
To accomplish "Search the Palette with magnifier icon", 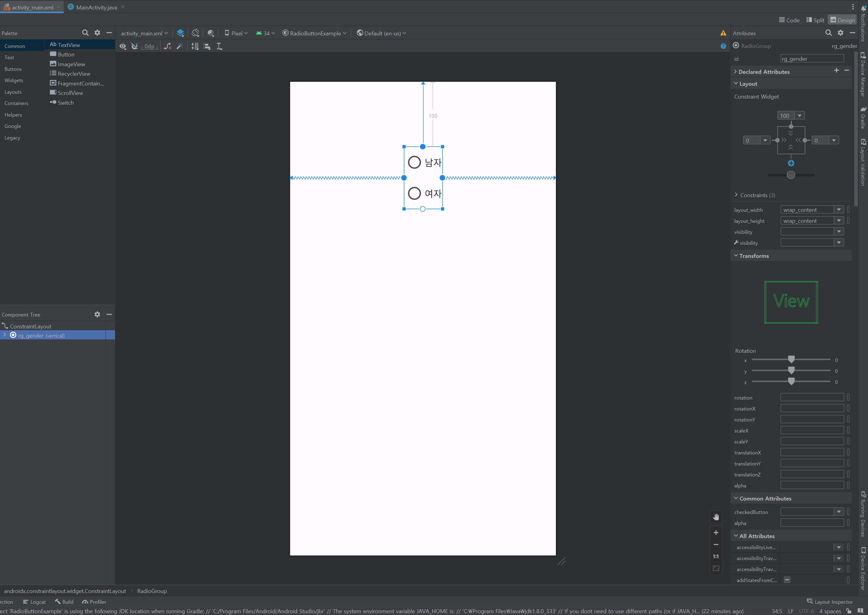I will 85,33.
